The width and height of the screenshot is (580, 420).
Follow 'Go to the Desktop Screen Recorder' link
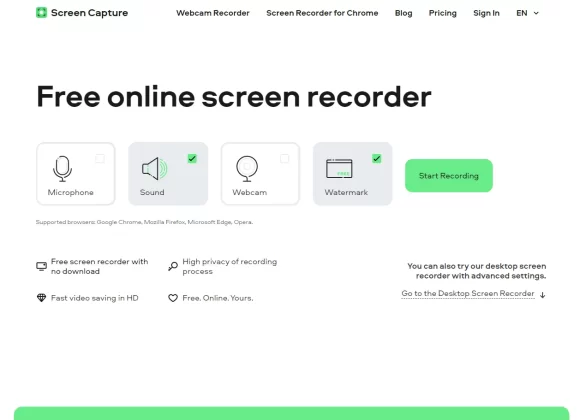pos(468,293)
